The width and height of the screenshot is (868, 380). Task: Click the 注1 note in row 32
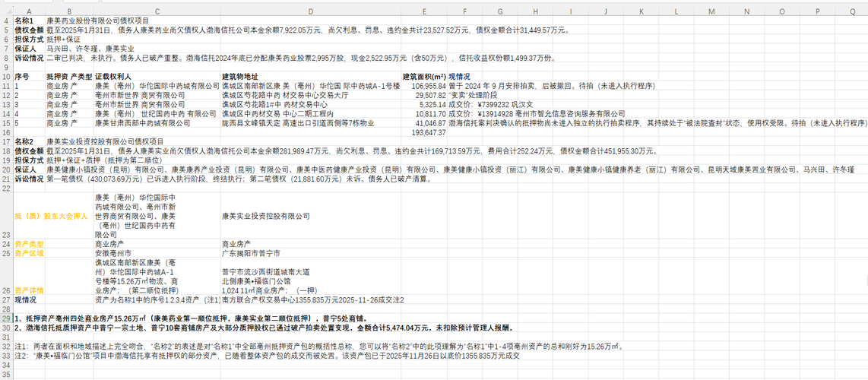(319, 347)
